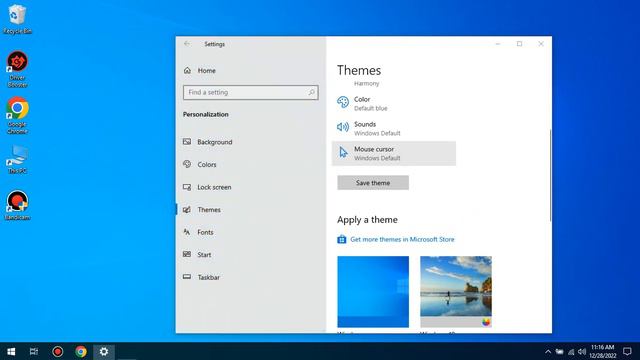
Task: Click the volume icon in system tray
Action: coord(582,351)
